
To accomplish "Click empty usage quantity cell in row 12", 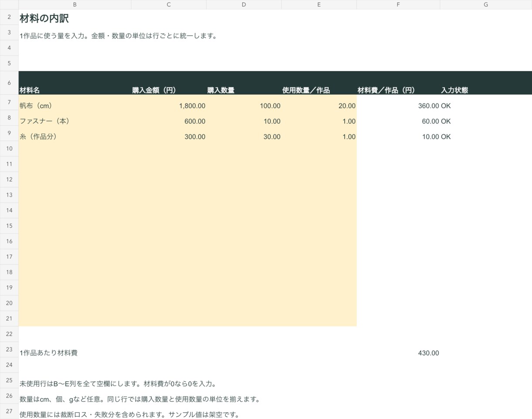I will tap(319, 180).
